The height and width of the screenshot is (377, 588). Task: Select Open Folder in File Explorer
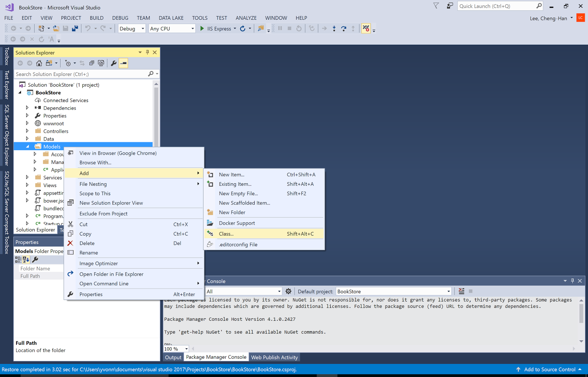point(134,274)
